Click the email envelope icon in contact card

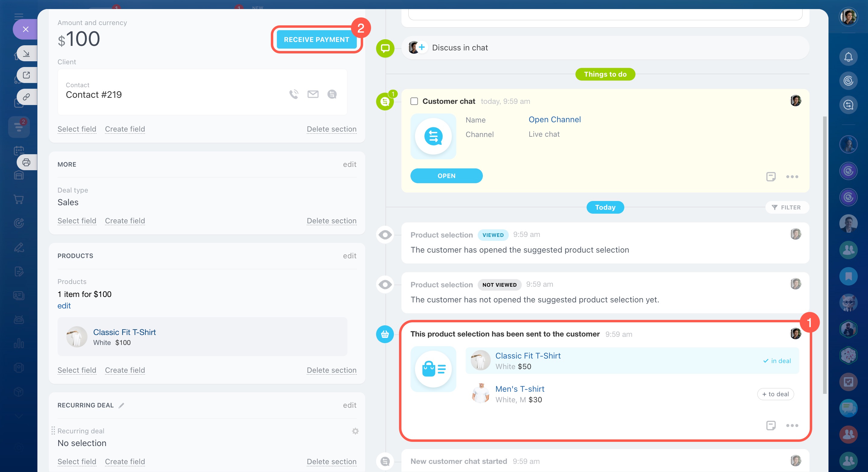point(313,94)
